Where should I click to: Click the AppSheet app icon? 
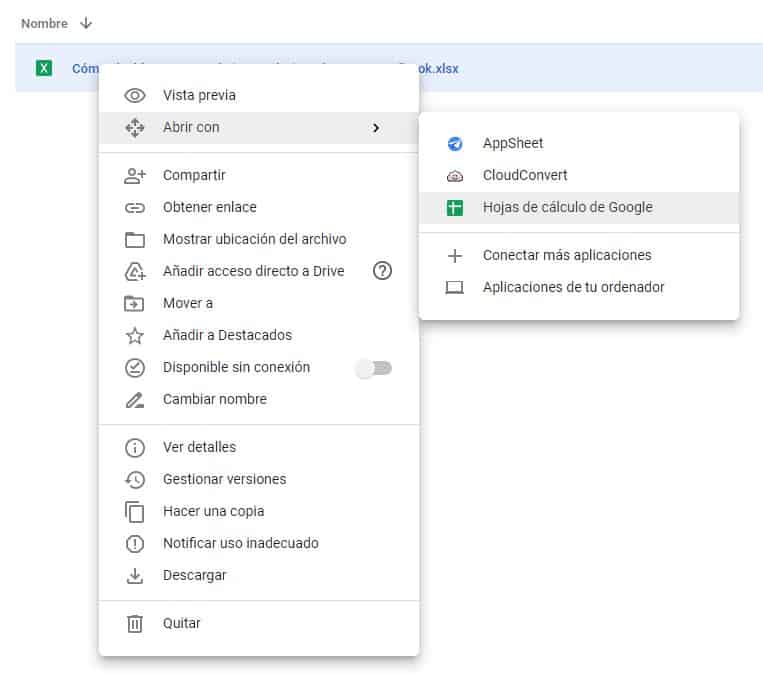[x=455, y=144]
